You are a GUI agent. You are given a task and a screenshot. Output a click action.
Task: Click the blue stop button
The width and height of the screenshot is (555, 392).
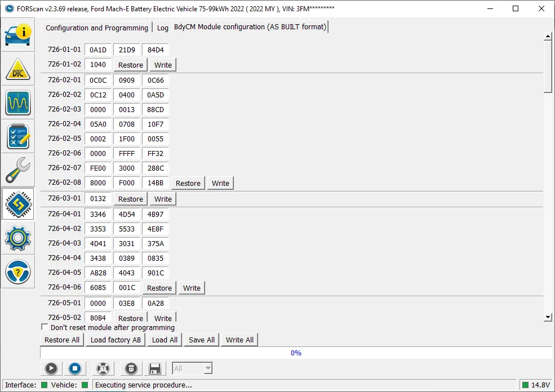pos(75,369)
